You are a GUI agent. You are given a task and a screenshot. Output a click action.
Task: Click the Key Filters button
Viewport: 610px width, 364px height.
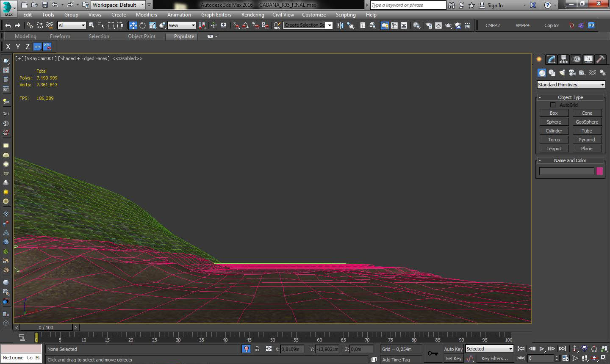tap(494, 358)
